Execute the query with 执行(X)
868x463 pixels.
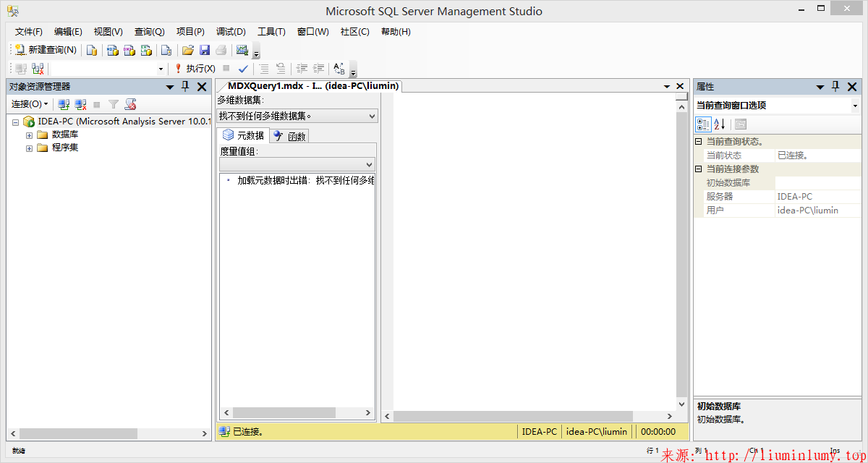pos(195,69)
